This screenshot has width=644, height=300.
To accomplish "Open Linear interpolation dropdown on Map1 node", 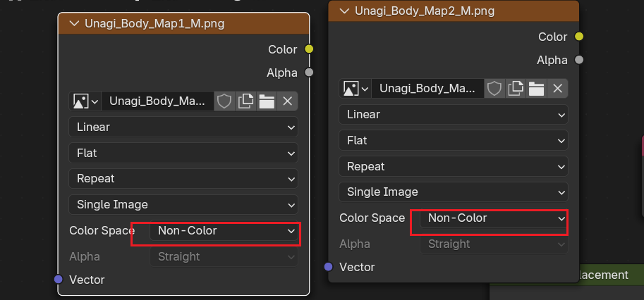I will (x=183, y=127).
